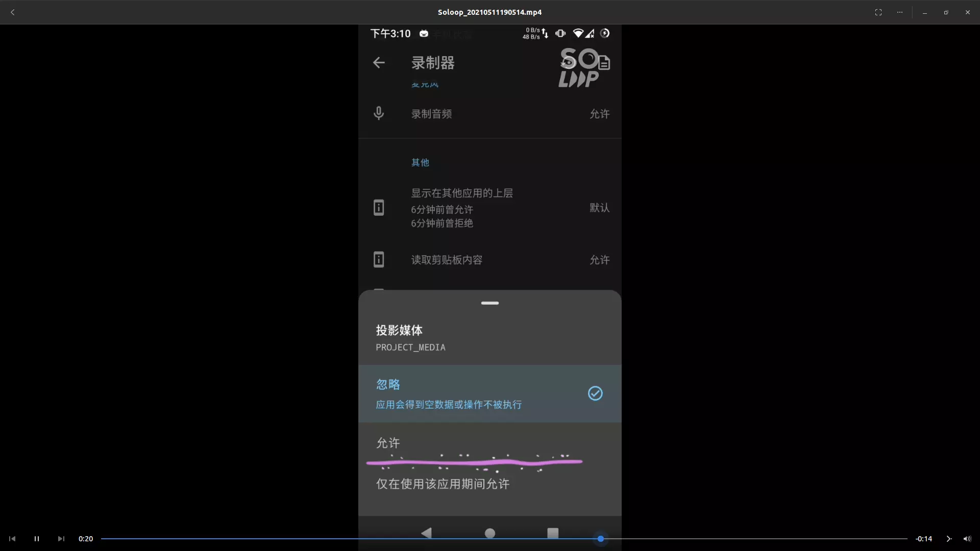
Task: Open the 录制音频 permission row
Action: point(490,114)
